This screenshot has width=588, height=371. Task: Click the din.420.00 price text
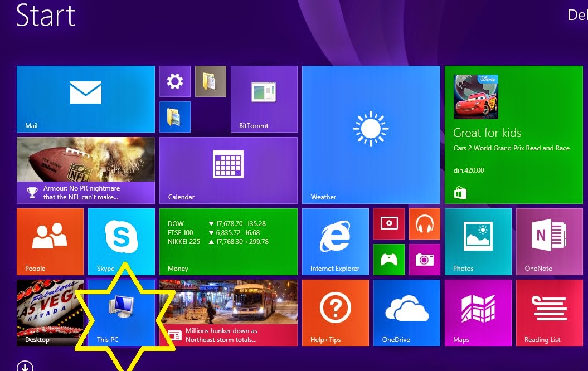pos(469,170)
